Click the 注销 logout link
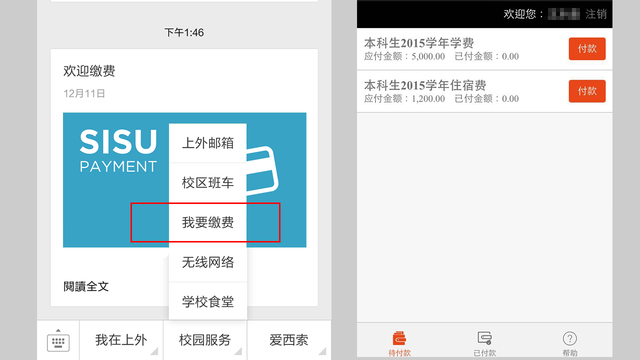This screenshot has width=640, height=360. [x=596, y=14]
